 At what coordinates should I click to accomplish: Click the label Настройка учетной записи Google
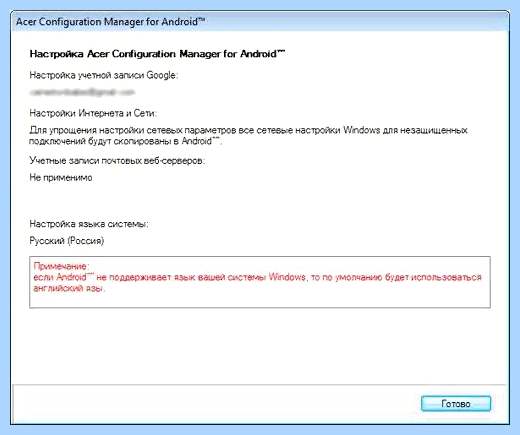104,75
